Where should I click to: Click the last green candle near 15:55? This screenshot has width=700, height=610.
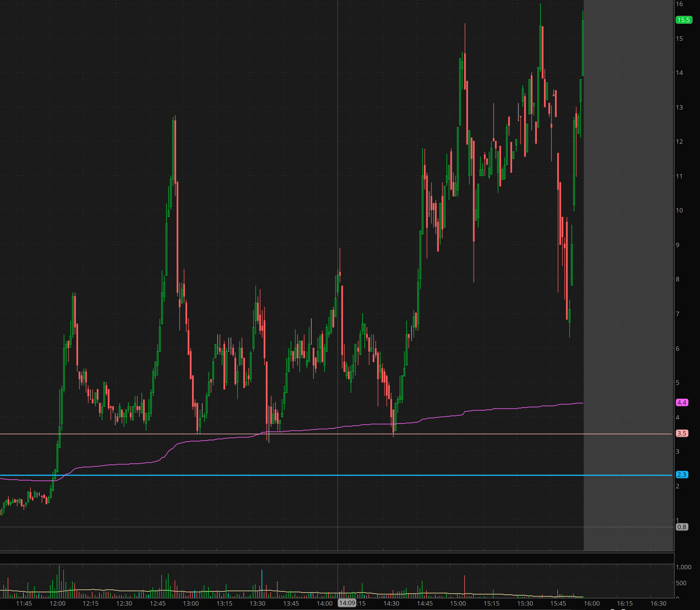(583, 48)
